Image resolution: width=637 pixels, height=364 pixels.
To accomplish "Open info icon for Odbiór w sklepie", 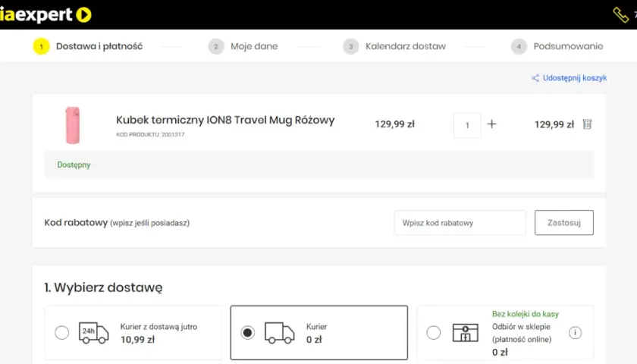I will 575,333.
